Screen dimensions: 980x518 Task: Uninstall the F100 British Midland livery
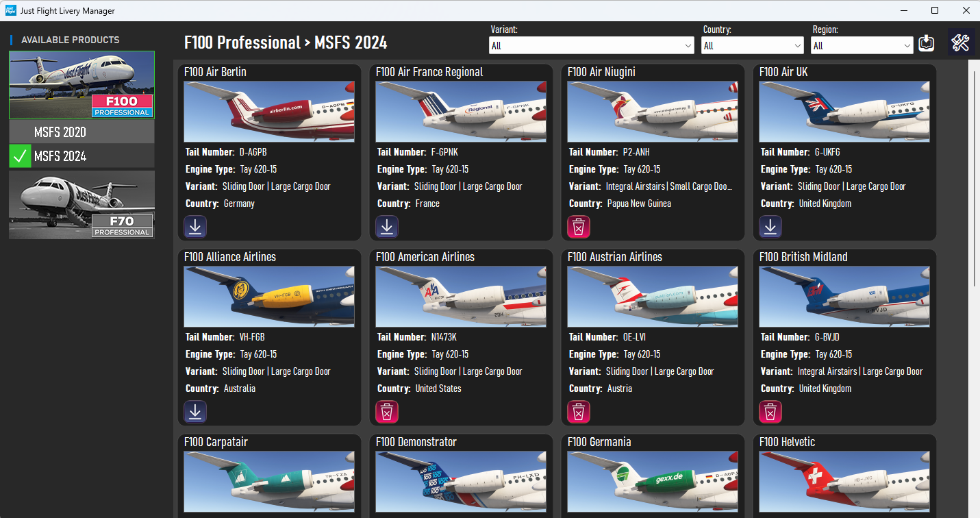pyautogui.click(x=770, y=412)
